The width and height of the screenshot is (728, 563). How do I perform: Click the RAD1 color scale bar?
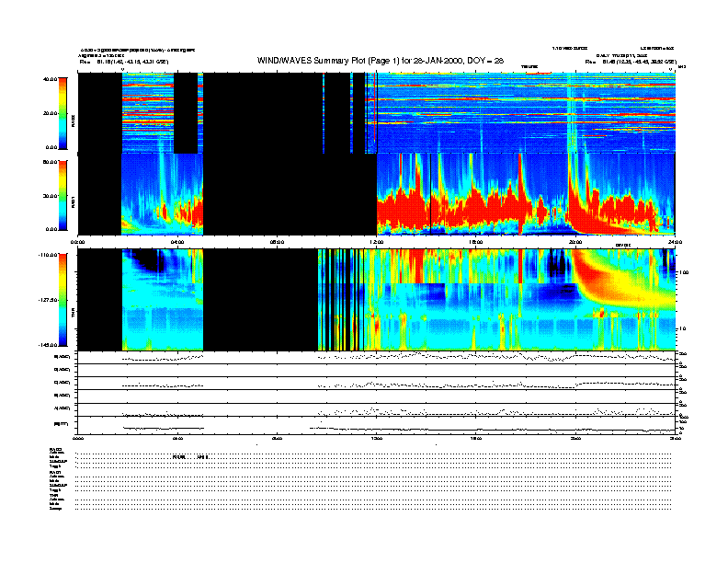[63, 195]
